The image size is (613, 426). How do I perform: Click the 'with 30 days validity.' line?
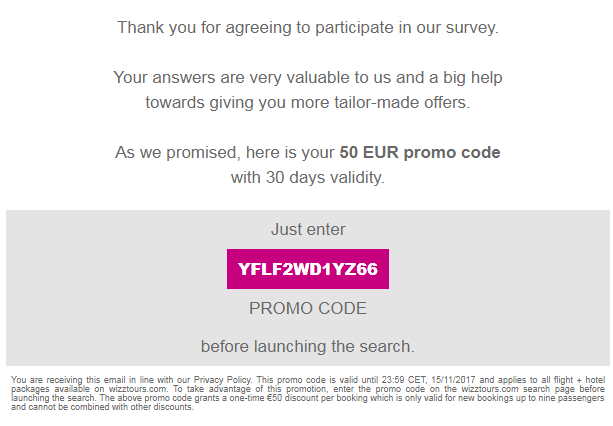click(x=308, y=177)
